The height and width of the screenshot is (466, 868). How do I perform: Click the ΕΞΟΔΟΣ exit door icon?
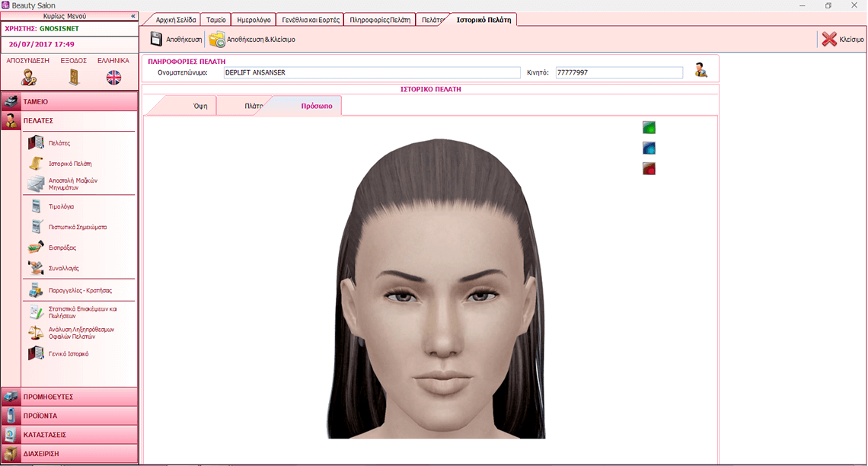(x=74, y=77)
